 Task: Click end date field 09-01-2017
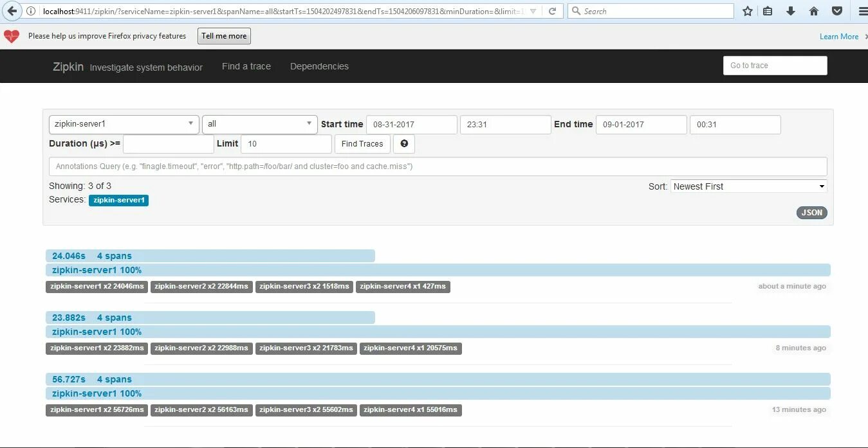(642, 125)
